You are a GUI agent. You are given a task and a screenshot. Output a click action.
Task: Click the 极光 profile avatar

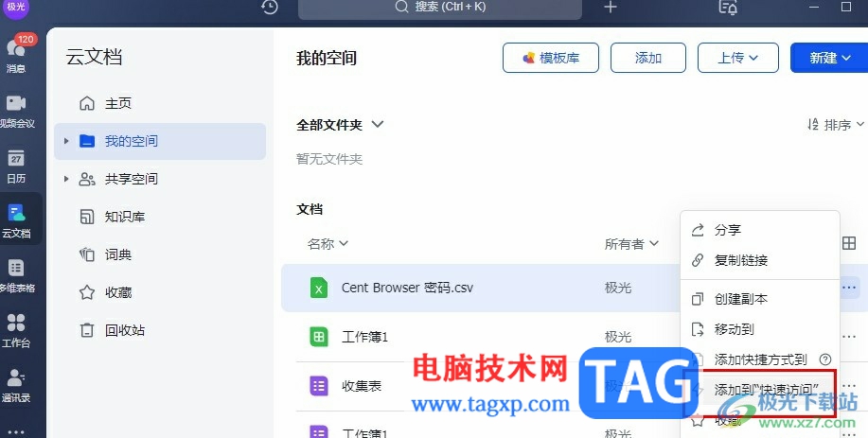click(16, 7)
